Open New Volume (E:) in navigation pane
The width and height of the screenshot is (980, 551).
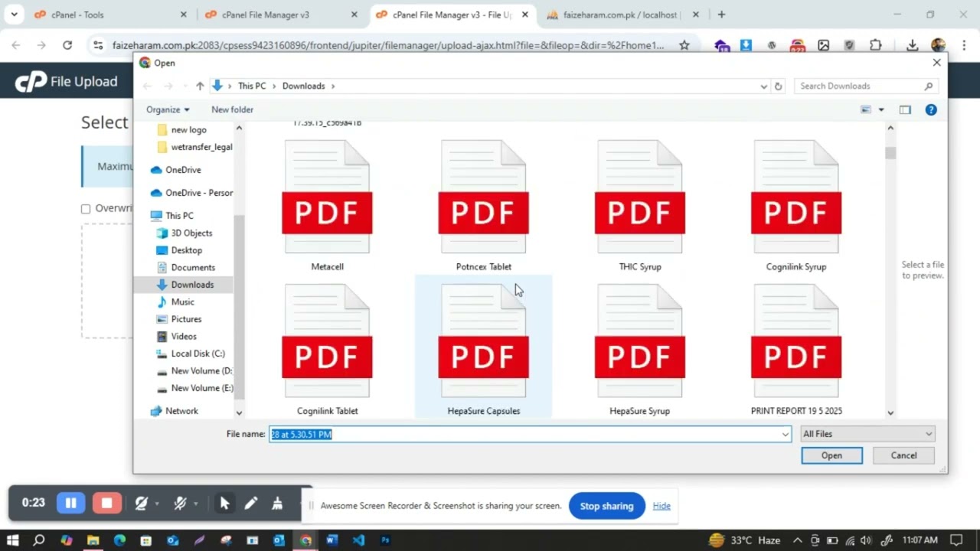tap(194, 388)
